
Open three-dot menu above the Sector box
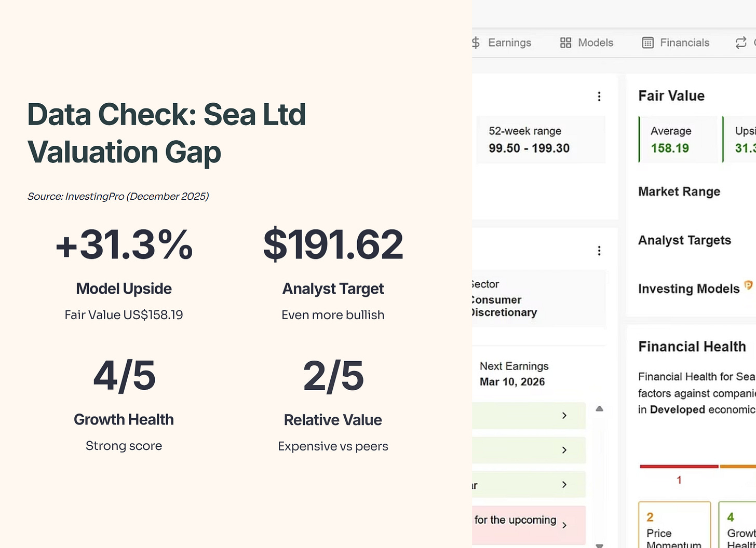(x=599, y=251)
